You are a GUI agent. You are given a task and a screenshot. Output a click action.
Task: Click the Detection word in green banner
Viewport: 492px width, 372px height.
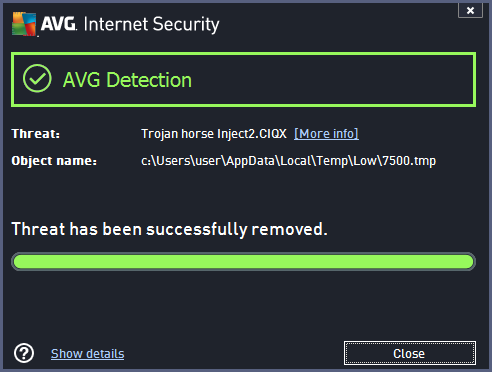coord(149,80)
